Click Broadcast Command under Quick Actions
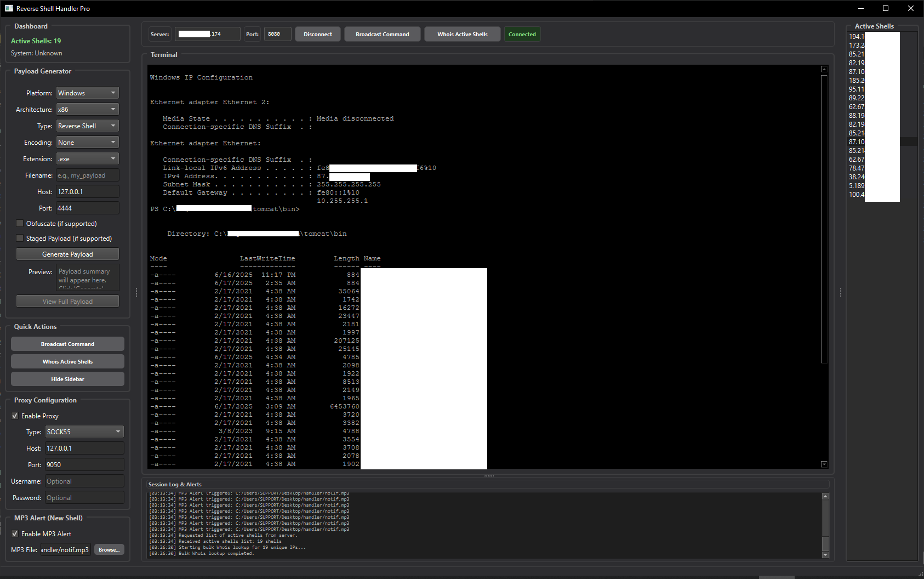This screenshot has width=924, height=579. [67, 344]
